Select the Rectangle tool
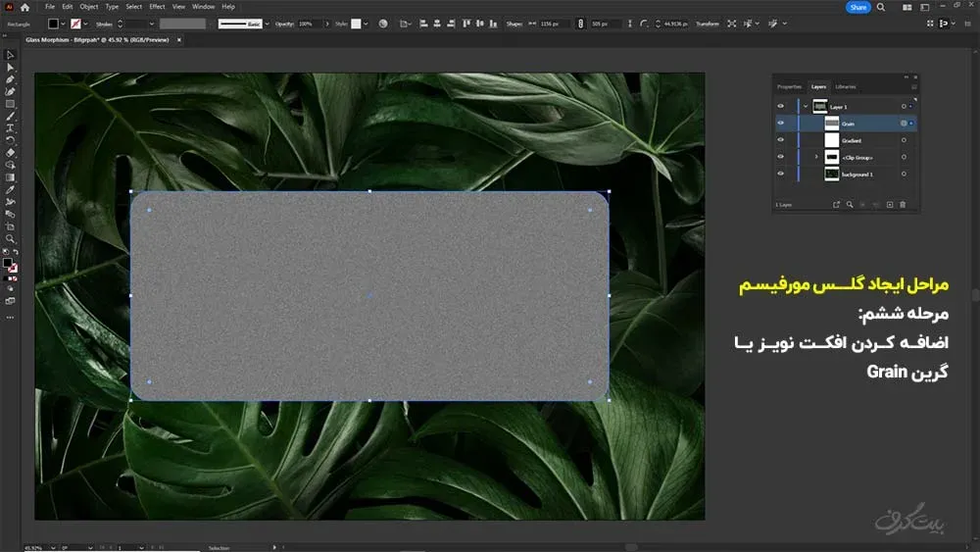Image resolution: width=980 pixels, height=552 pixels. 10,104
